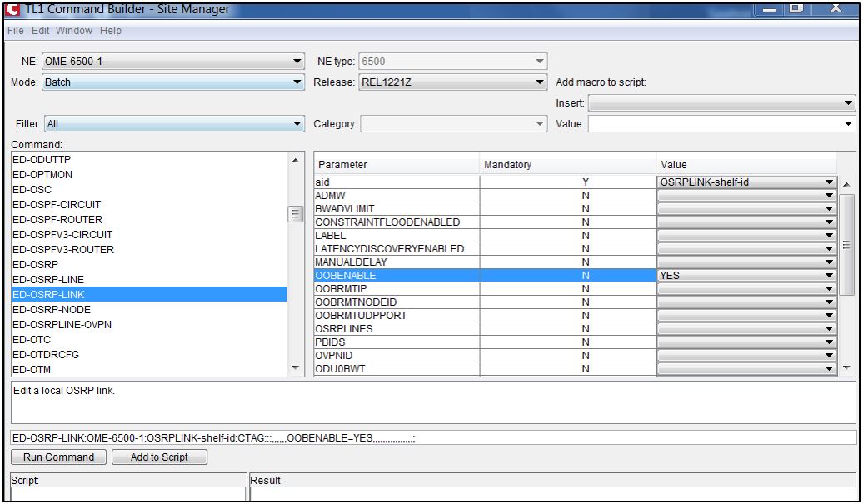
Task: Open the NE selection dropdown
Action: coord(298,60)
